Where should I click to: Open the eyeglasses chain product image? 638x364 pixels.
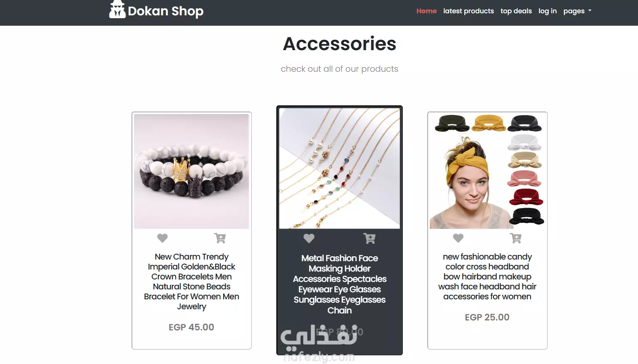pos(339,168)
